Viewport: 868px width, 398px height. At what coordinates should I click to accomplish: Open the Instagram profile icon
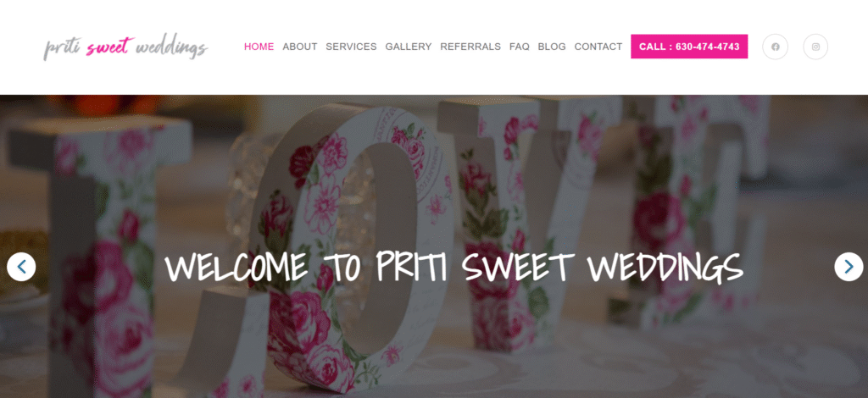pyautogui.click(x=815, y=47)
